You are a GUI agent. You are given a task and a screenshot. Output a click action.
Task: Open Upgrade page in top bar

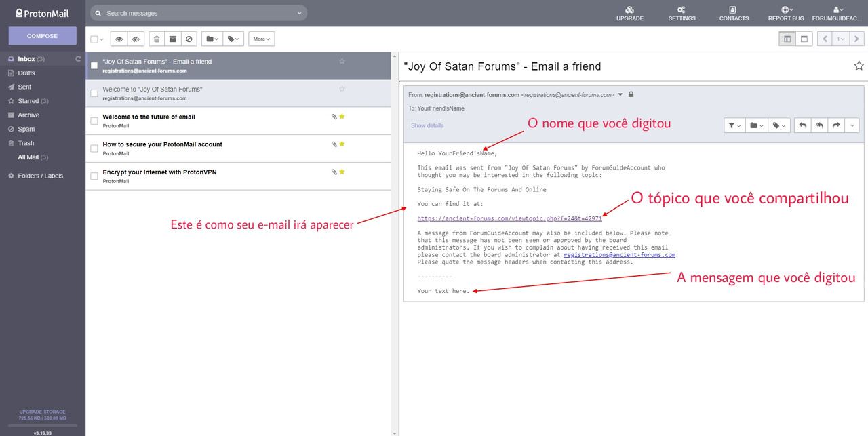click(x=630, y=14)
